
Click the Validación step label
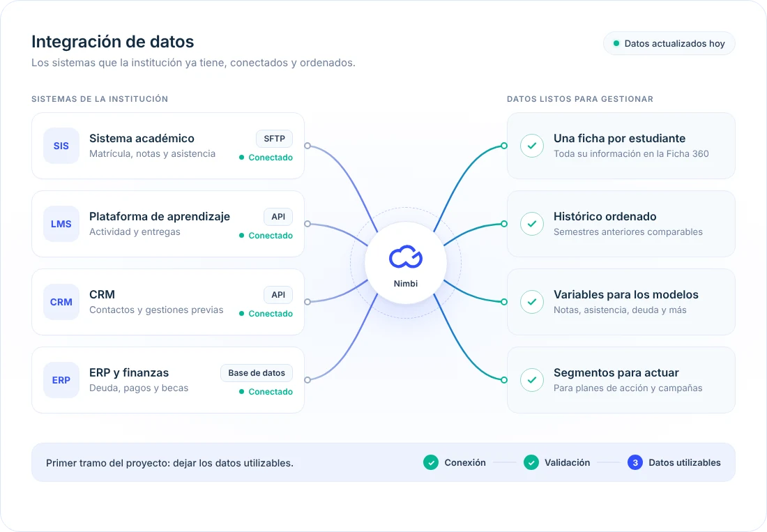point(568,462)
